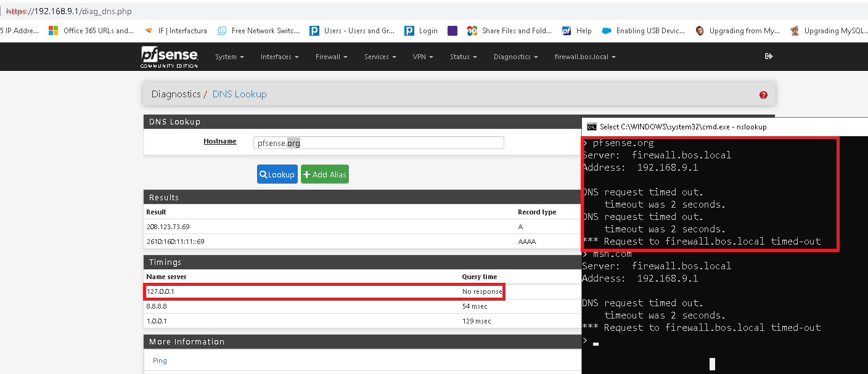Click the 'No response' query time
The image size is (868, 374).
point(482,291)
